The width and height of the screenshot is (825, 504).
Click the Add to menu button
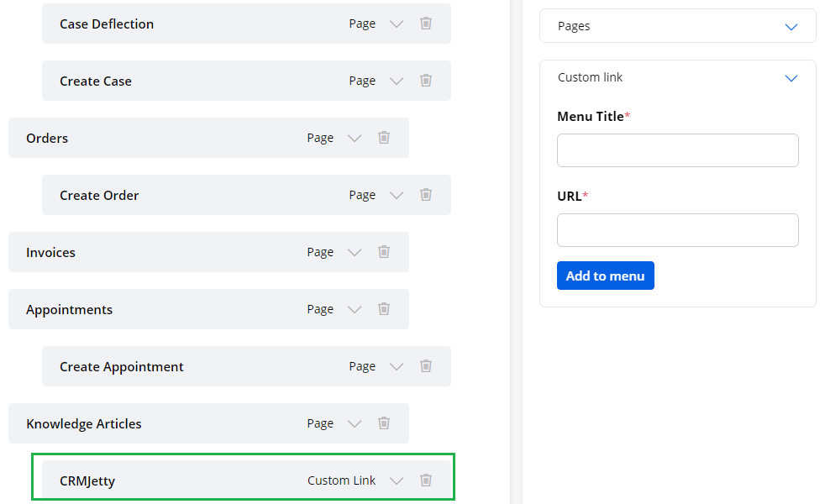point(605,276)
